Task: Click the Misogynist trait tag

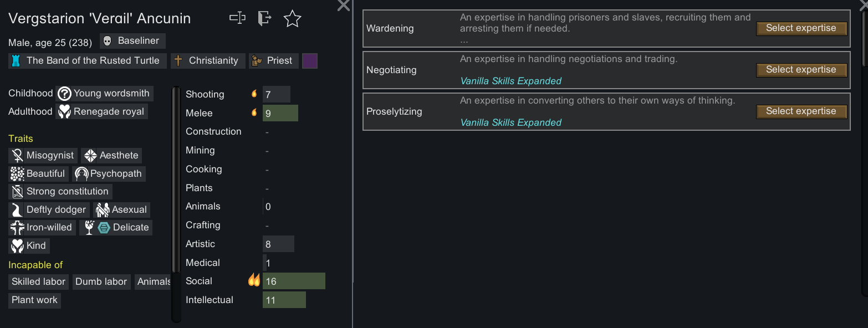Action: pos(43,156)
